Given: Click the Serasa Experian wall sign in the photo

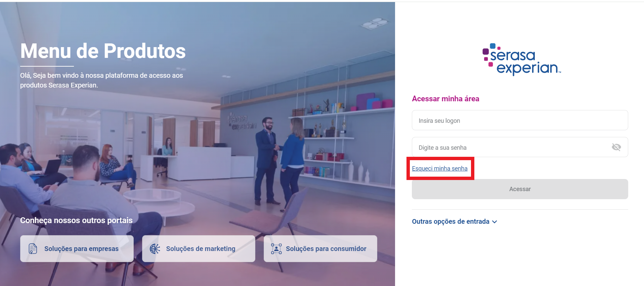Looking at the screenshot, I should (x=242, y=122).
